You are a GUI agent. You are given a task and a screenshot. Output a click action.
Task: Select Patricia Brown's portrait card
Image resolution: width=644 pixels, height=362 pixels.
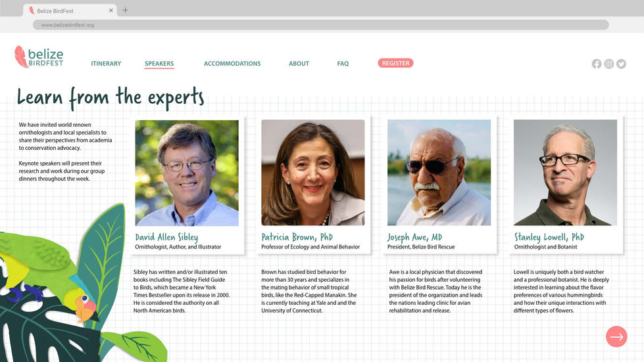tap(313, 185)
